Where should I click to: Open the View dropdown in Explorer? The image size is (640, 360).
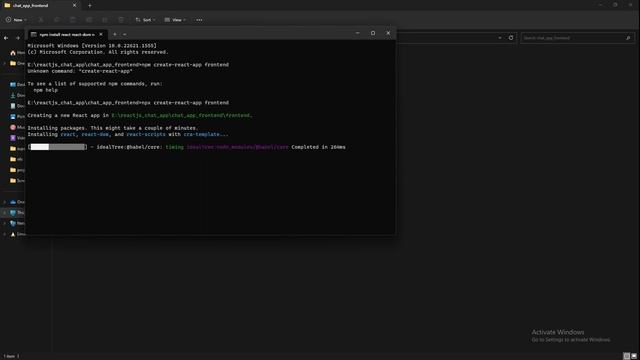(175, 20)
